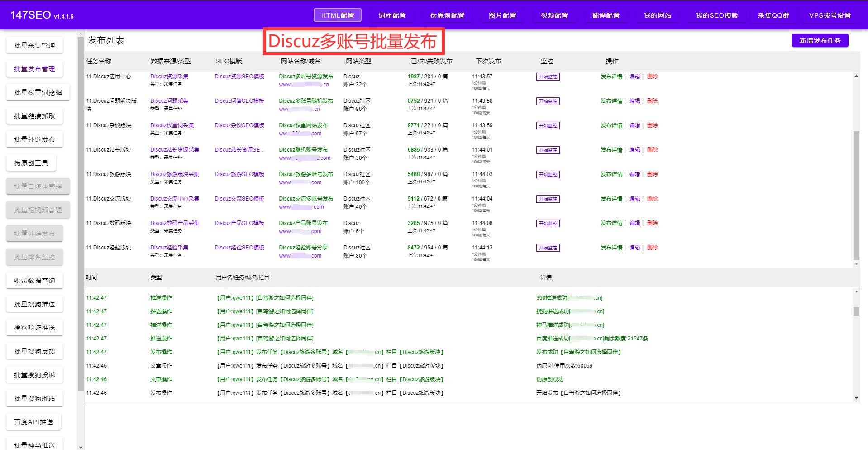The image size is (868, 450).
Task: Delete the 11.Discuz经验版块 task
Action: coord(652,248)
